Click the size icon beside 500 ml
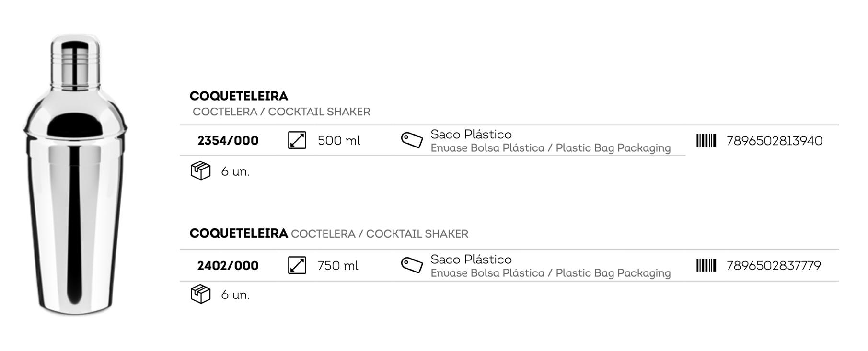Viewport: 868px width, 351px height. [297, 140]
